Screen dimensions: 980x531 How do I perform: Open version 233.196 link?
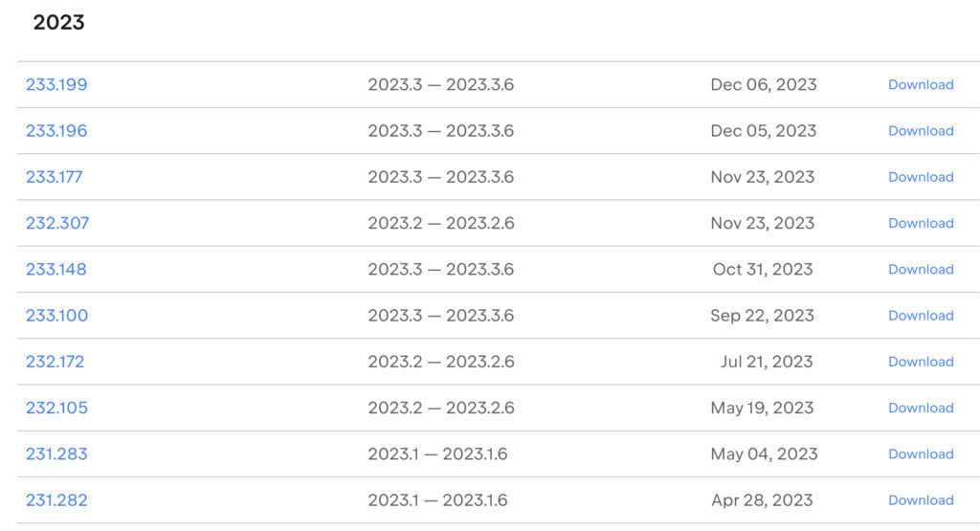pos(56,131)
